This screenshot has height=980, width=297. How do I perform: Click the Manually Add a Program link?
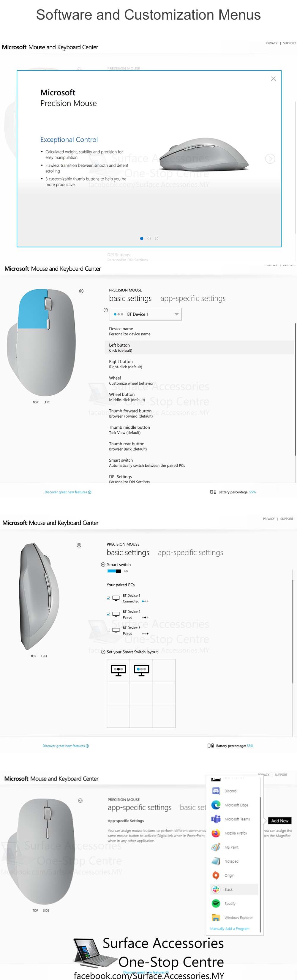click(230, 929)
